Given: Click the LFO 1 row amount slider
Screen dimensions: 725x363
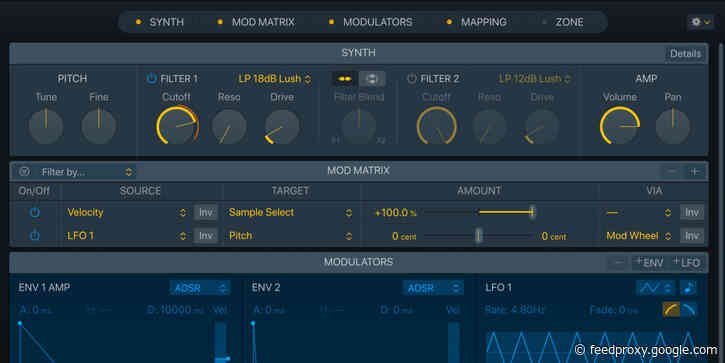Looking at the screenshot, I should (x=479, y=236).
